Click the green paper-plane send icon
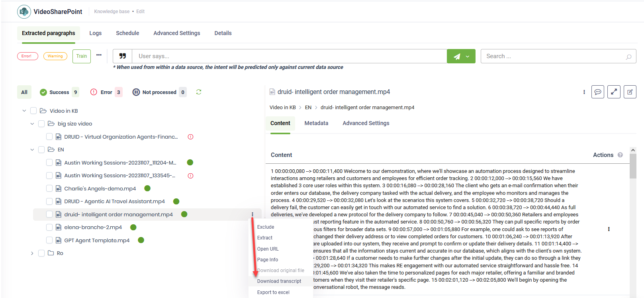The width and height of the screenshot is (644, 298). 457,56
